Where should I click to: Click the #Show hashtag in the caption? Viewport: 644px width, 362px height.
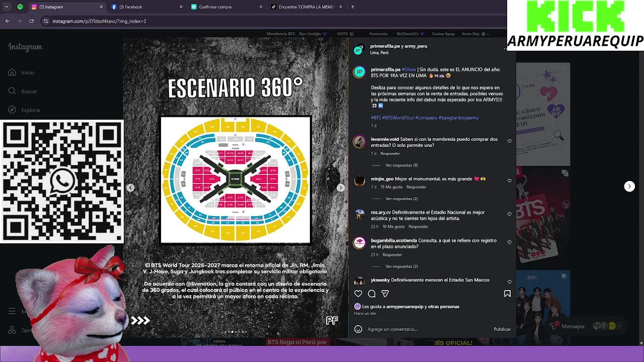point(409,70)
